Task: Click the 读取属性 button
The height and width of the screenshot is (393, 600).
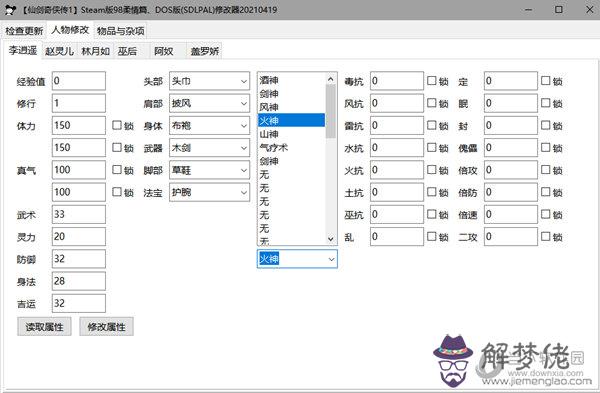Action: click(x=44, y=327)
